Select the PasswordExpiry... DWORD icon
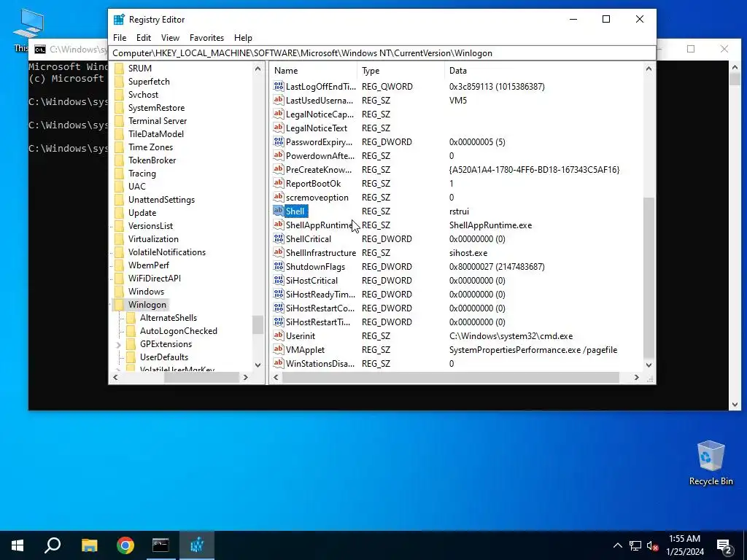Screen dimensions: 747x560 pyautogui.click(x=279, y=142)
